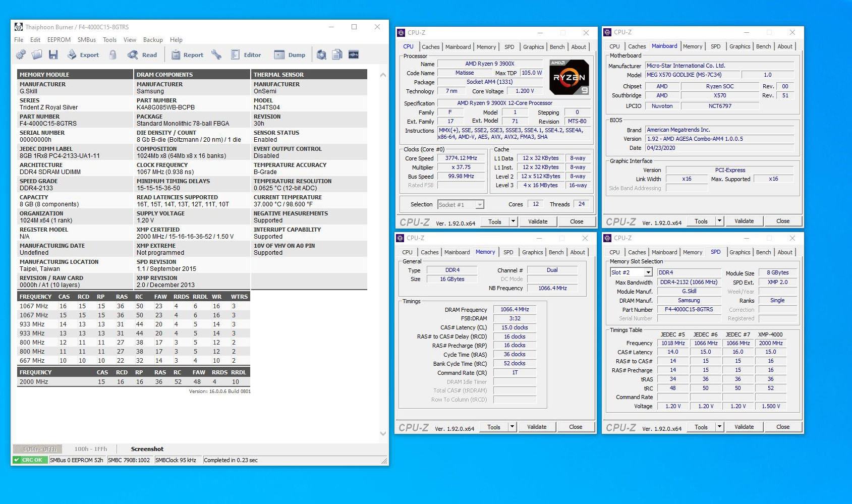
Task: Click the CRC OK status indicator
Action: click(30, 460)
